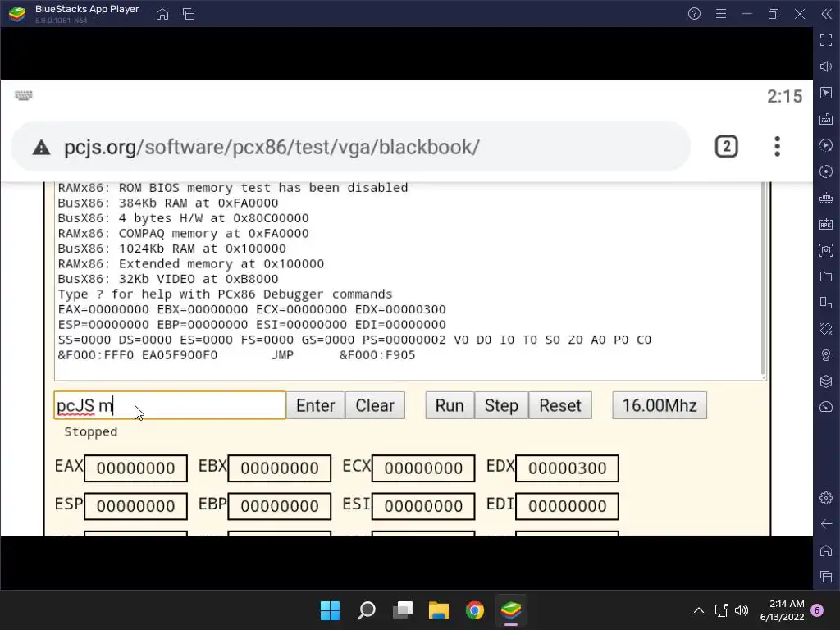This screenshot has height=630, width=840.
Task: Click the sync operations circular icon in sidebar
Action: [x=826, y=171]
